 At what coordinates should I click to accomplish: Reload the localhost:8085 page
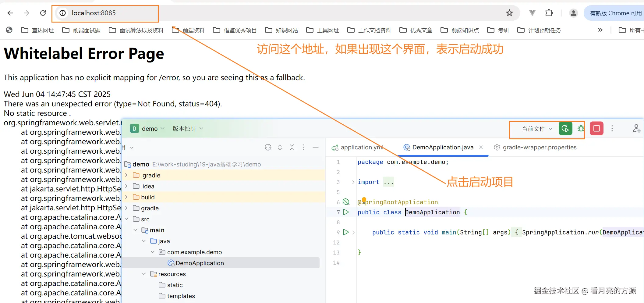click(43, 13)
